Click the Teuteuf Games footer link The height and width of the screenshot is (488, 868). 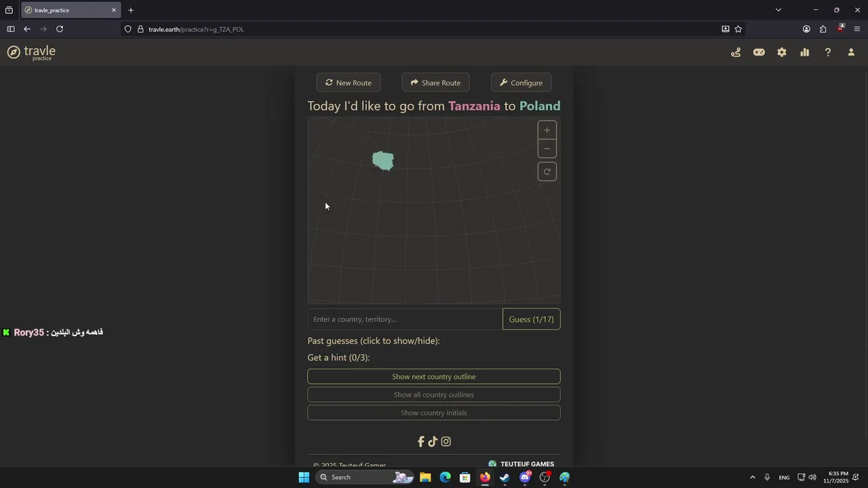tap(521, 464)
